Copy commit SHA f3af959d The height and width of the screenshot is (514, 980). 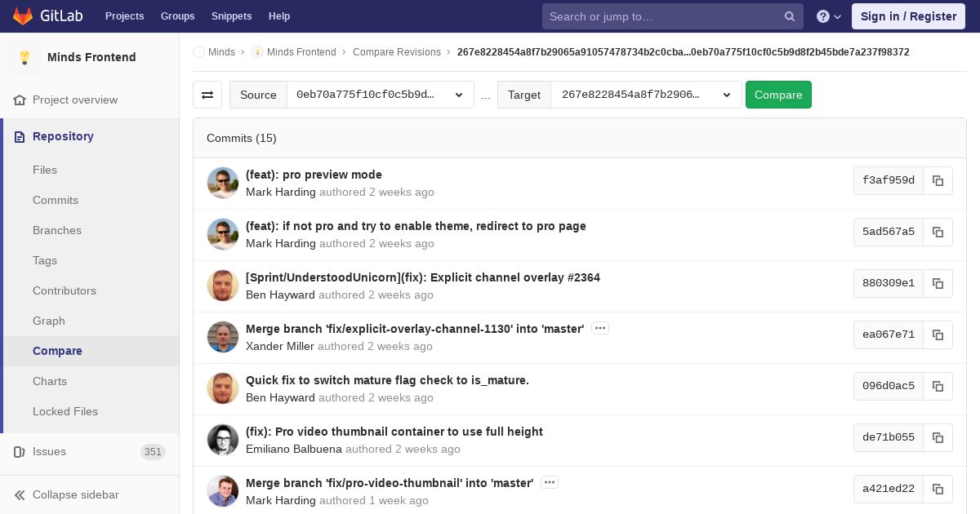[938, 180]
